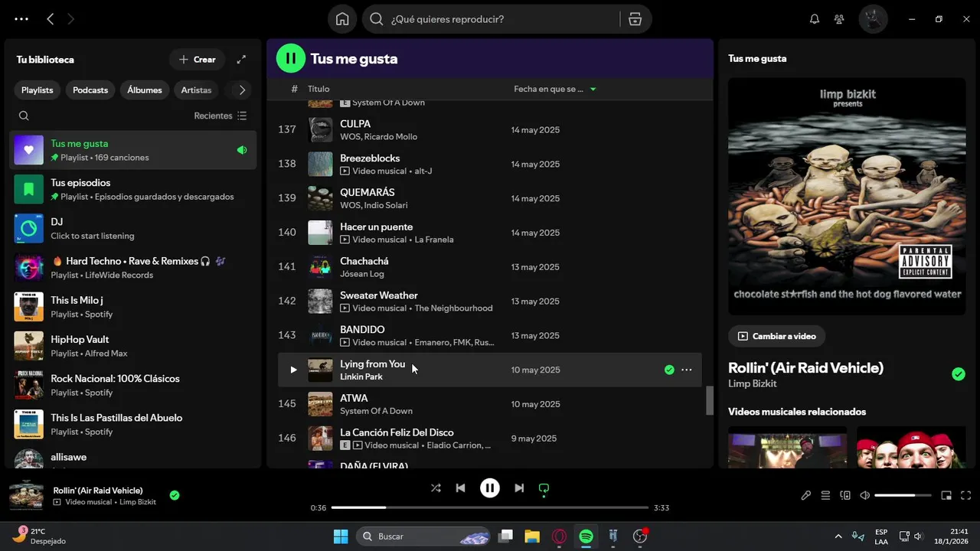This screenshot has width=980, height=551.
Task: Open more options for Lying from You
Action: [687, 370]
